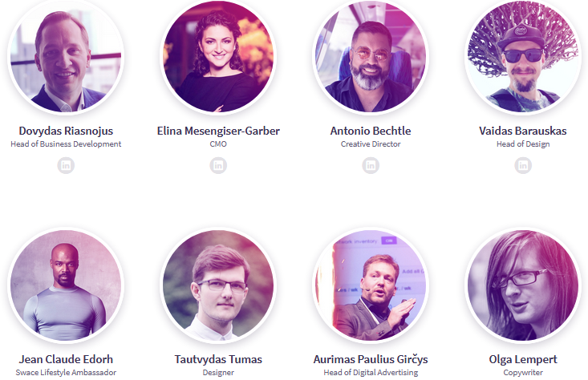Click Antonio Bechtle's profile photo
This screenshot has width=588, height=380.
coord(371,56)
